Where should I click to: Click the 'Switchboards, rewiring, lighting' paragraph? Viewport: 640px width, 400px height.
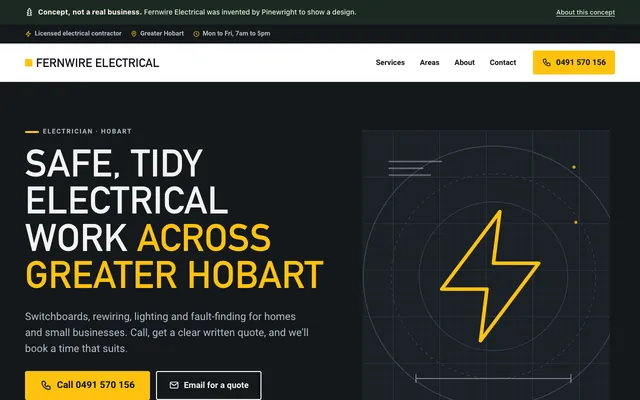coord(167,332)
